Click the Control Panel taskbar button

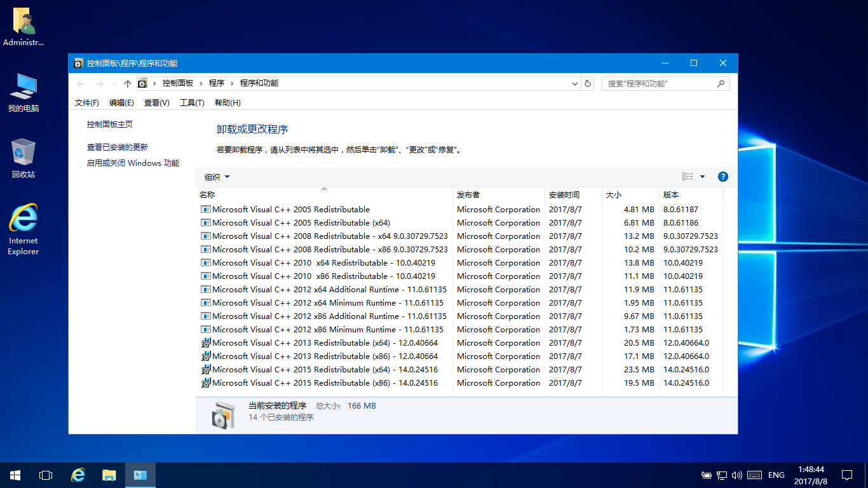(140, 475)
